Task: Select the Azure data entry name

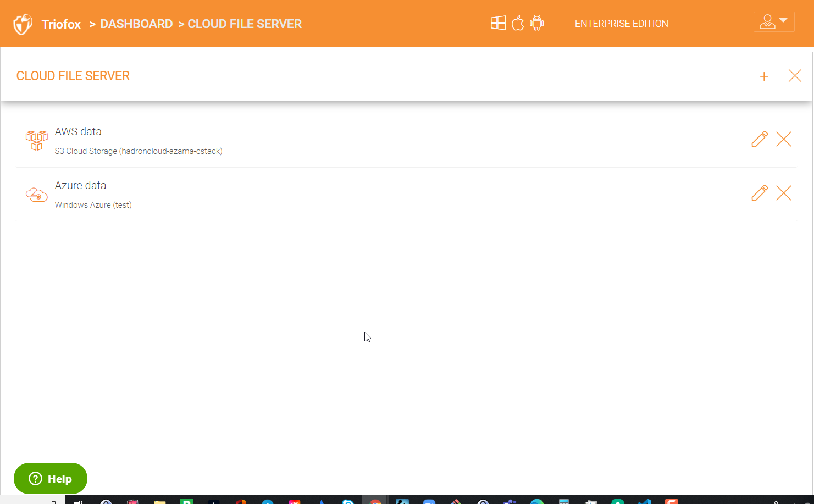Action: [x=80, y=185]
